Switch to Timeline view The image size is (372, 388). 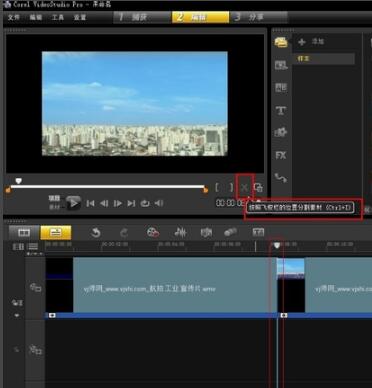click(x=56, y=232)
